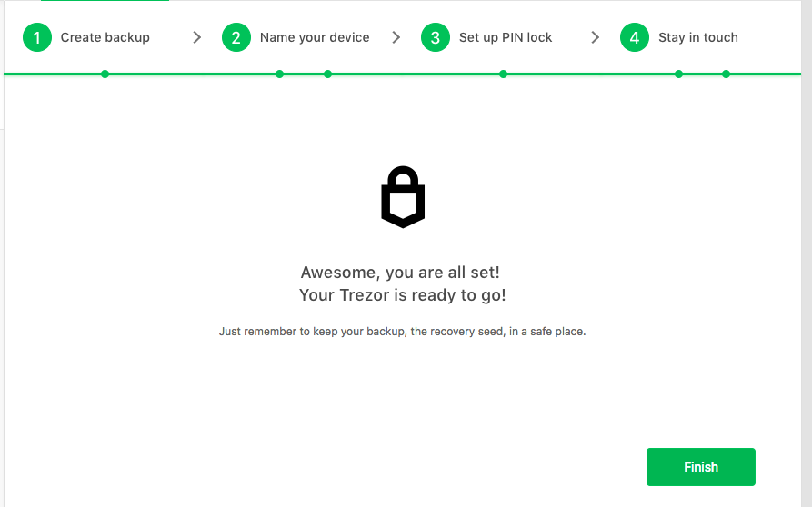The width and height of the screenshot is (812, 507).
Task: Go to the Stay in touch step
Action: point(698,37)
